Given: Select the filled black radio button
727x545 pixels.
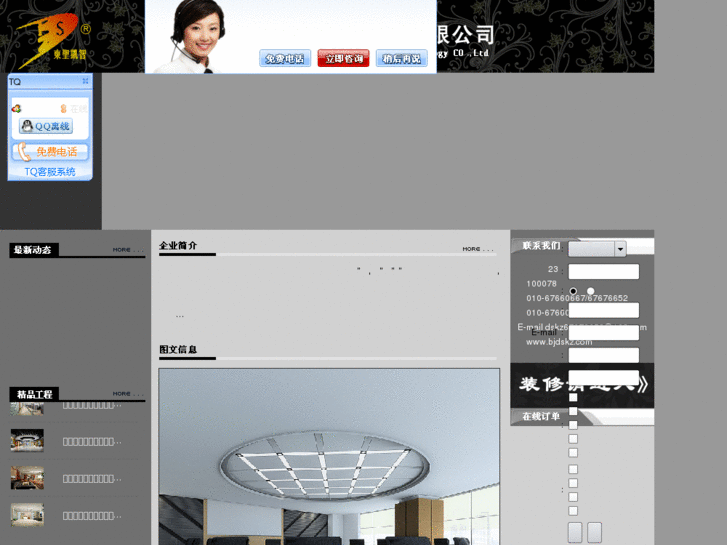Looking at the screenshot, I should click(573, 291).
